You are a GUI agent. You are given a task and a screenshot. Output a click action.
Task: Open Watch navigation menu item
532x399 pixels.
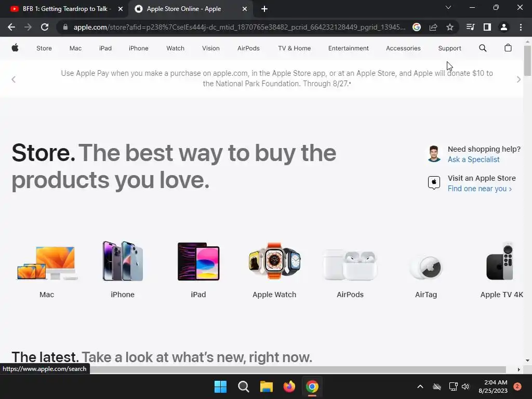tap(176, 48)
